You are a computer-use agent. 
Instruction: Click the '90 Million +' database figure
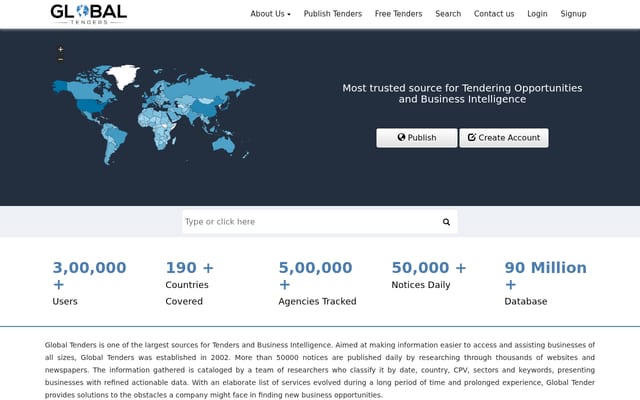(545, 276)
